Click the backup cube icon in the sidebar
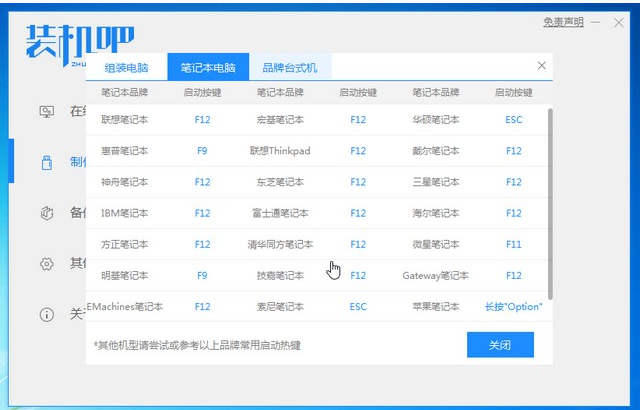This screenshot has height=410, width=640. (46, 213)
